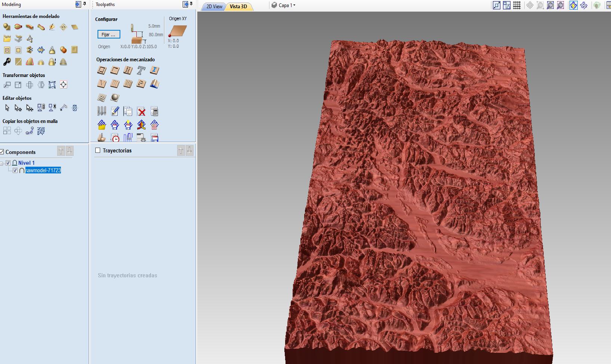Screen dimensions: 611x364
Task: Open the Profile toolpath operation
Action: 102,70
